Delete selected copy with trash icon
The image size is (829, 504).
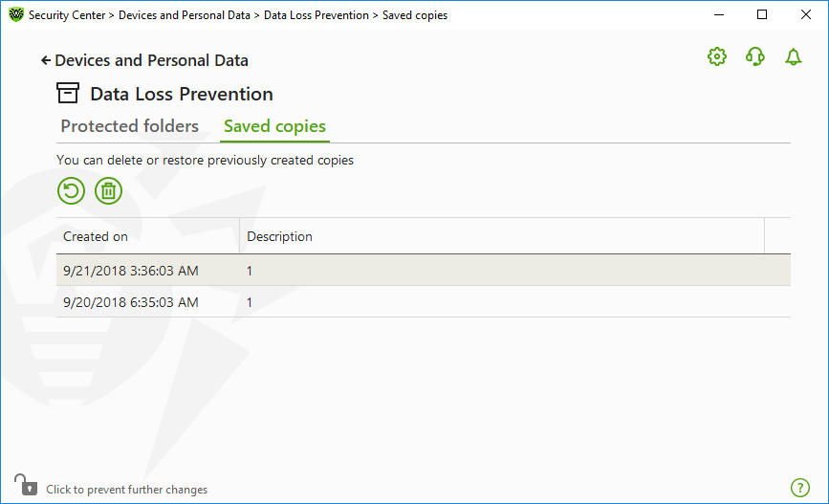coord(108,191)
